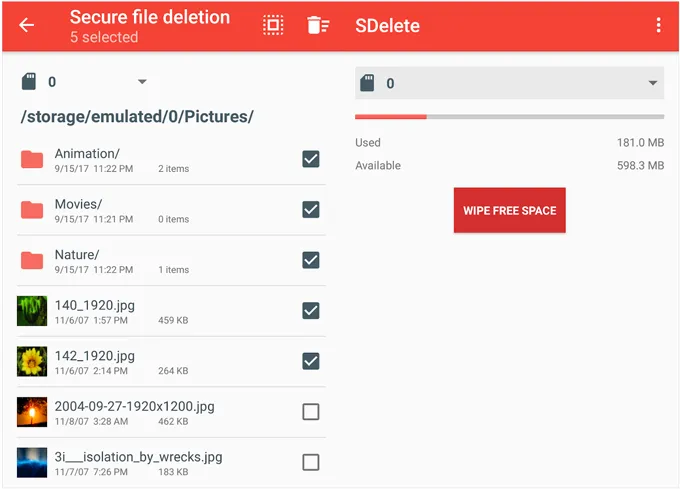Uncheck the 140_1920.jpg checkbox
The height and width of the screenshot is (489, 680).
(311, 311)
